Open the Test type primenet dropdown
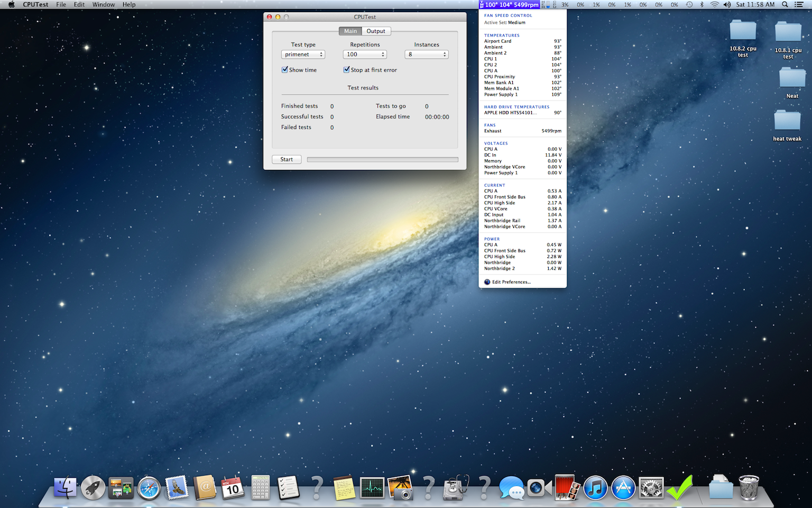 click(303, 55)
